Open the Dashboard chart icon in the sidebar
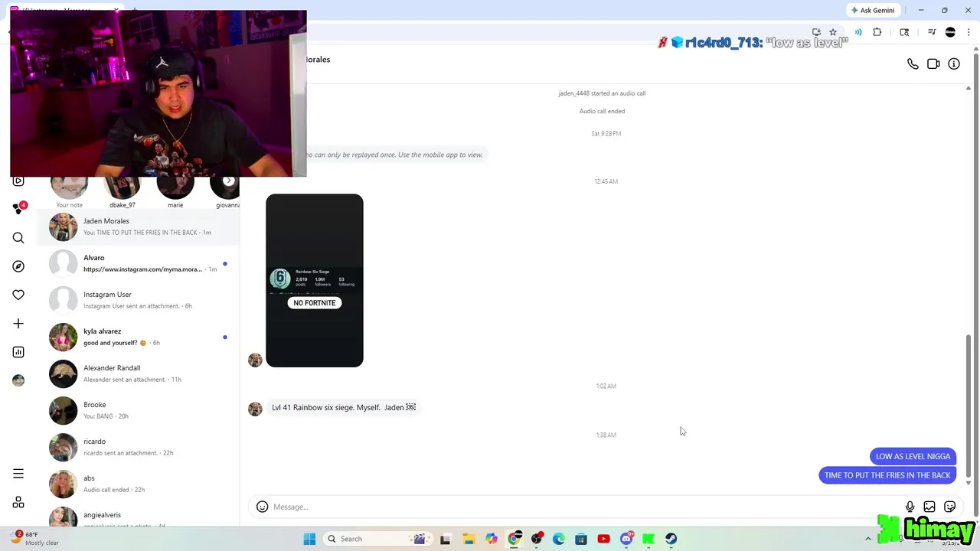The width and height of the screenshot is (980, 551). (18, 352)
